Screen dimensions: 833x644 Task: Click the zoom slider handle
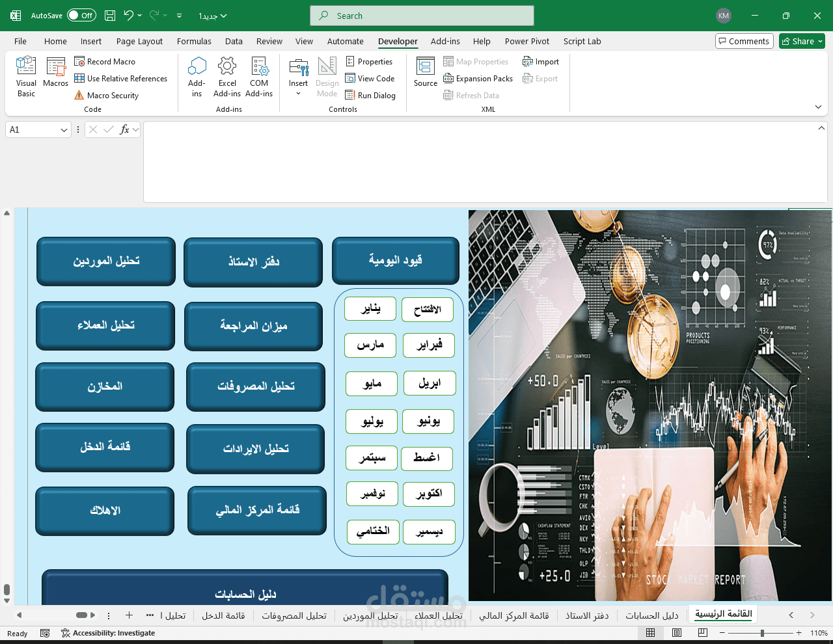point(762,633)
